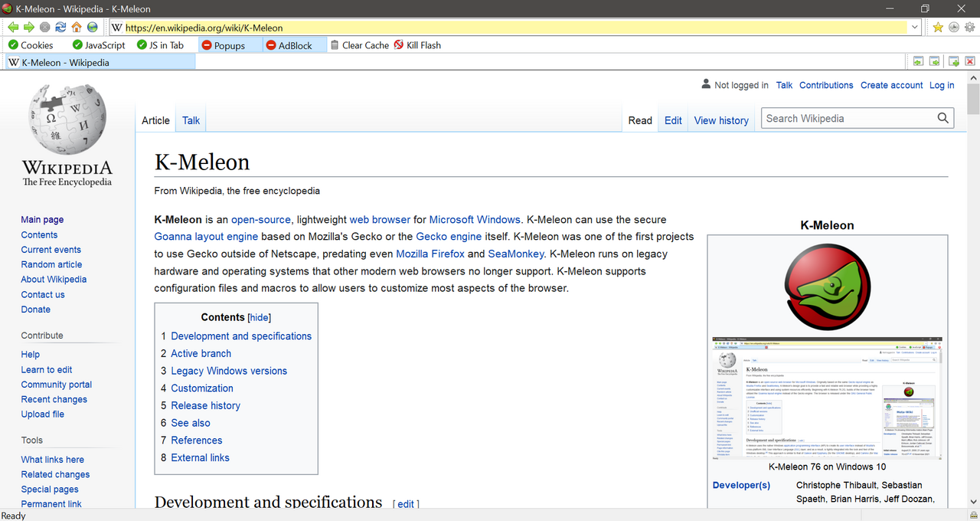Select the Read tab

point(640,120)
